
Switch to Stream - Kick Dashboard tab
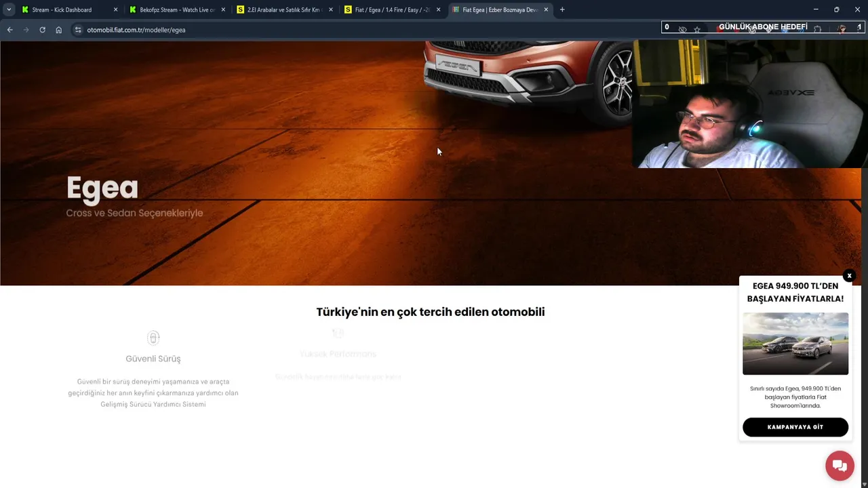point(70,9)
